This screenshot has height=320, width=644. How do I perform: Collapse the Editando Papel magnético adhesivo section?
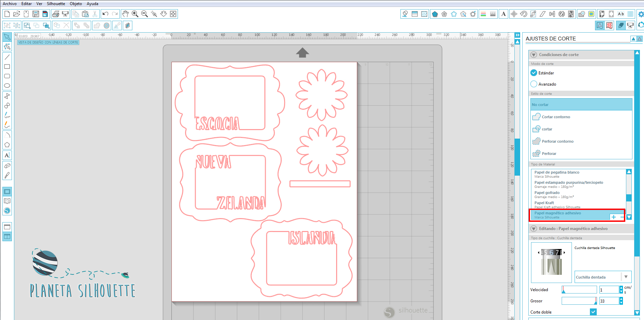534,229
